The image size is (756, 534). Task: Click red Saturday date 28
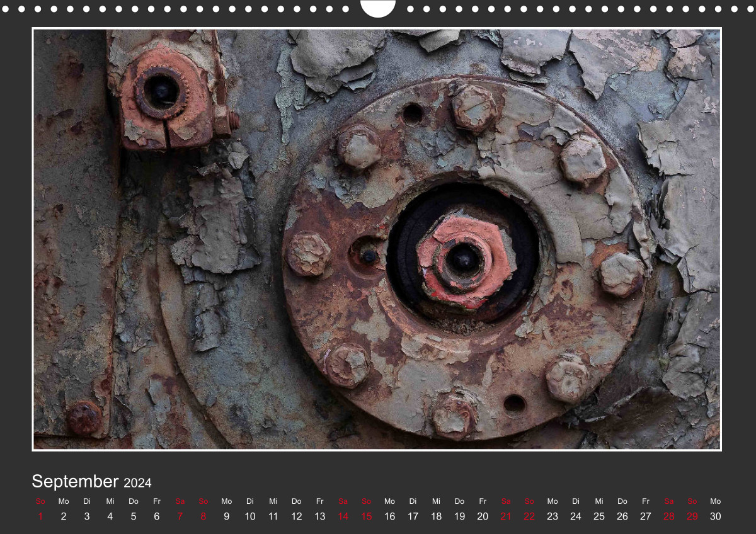point(669,516)
